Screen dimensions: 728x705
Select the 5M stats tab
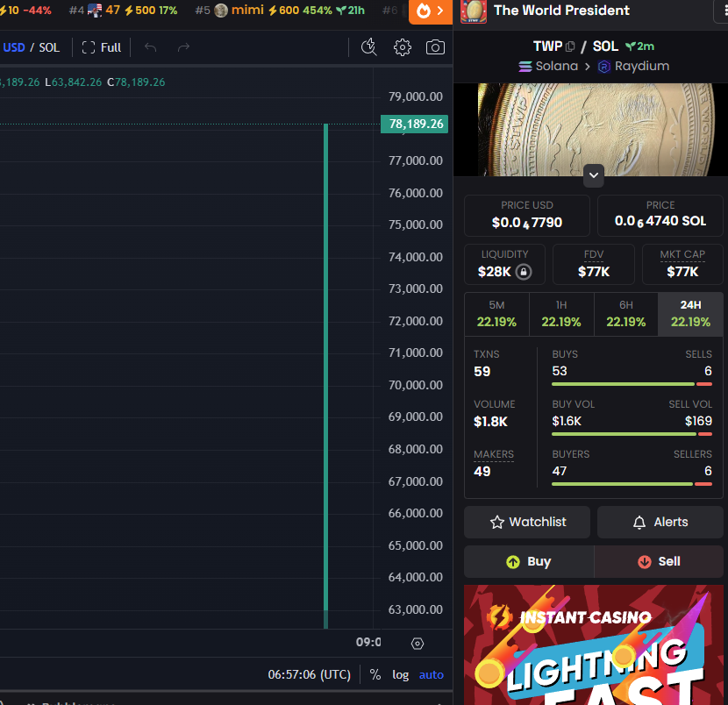coord(496,312)
